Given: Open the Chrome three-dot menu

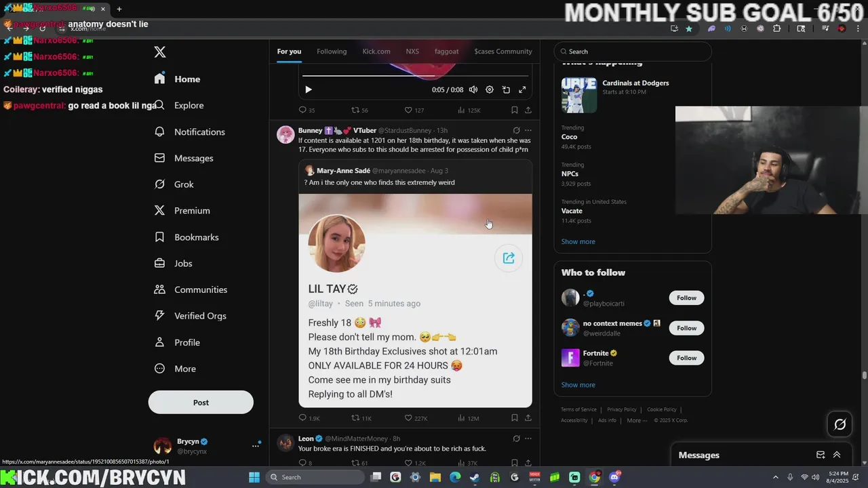Looking at the screenshot, I should pyautogui.click(x=859, y=28).
